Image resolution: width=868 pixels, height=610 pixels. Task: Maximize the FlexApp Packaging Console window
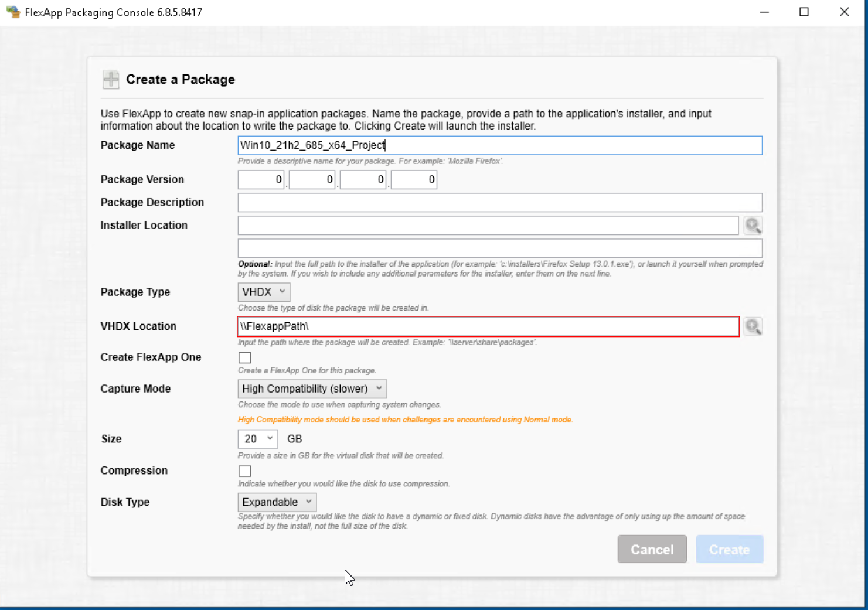[x=804, y=12]
